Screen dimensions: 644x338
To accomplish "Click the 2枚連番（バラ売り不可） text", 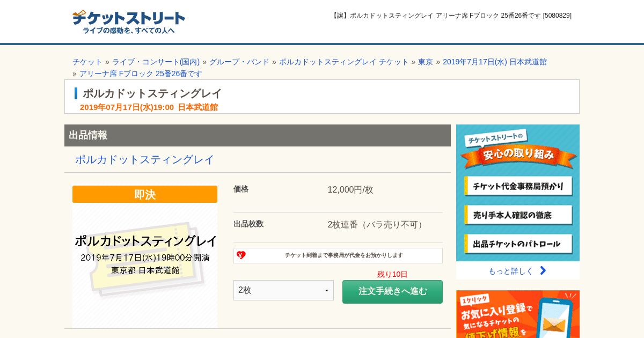I will (x=377, y=224).
